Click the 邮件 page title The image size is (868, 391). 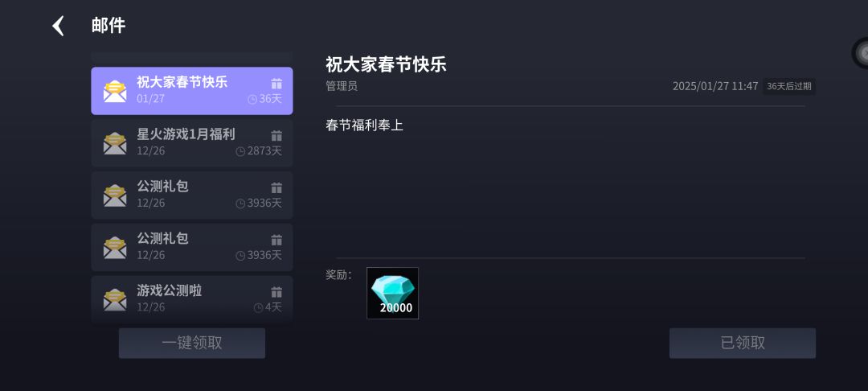click(x=108, y=26)
